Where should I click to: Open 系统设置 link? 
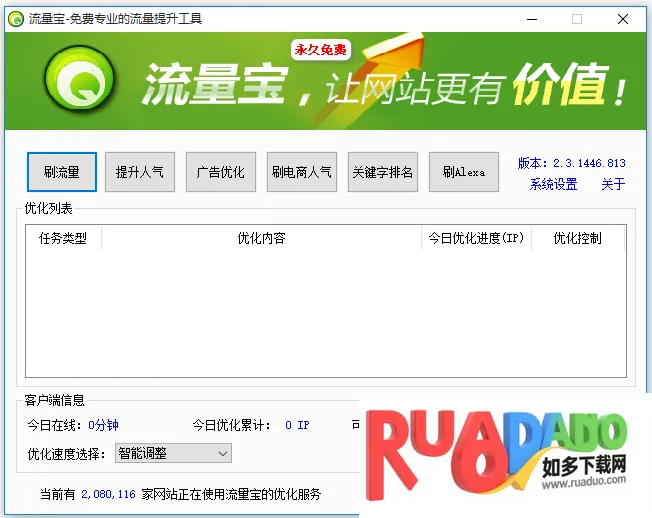coord(553,184)
